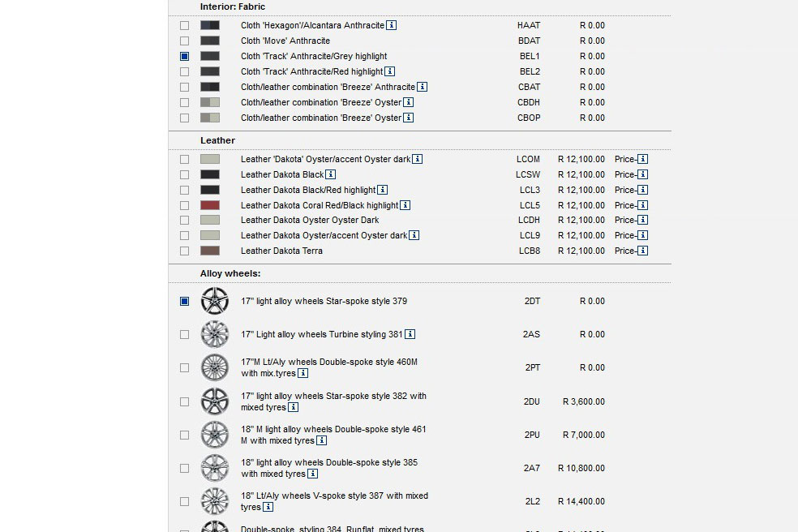Click the Coral Red leather color swatch
Screen dimensions: 798x532
pos(210,205)
